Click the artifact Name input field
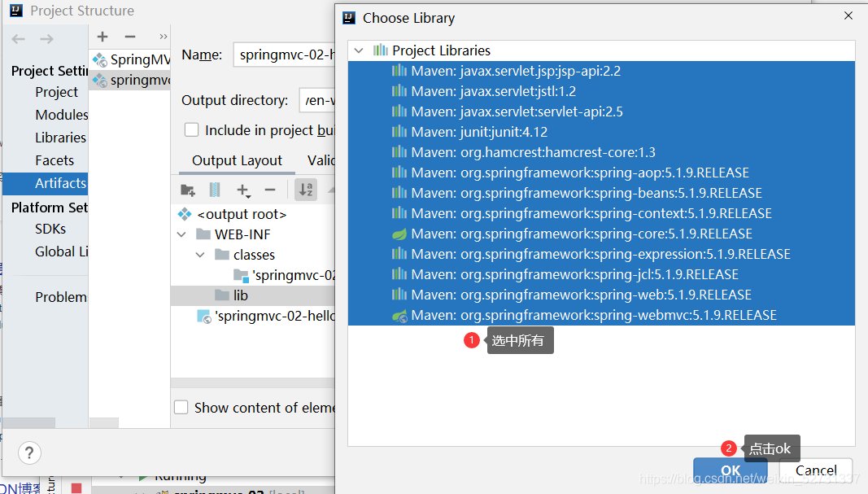 (x=285, y=55)
